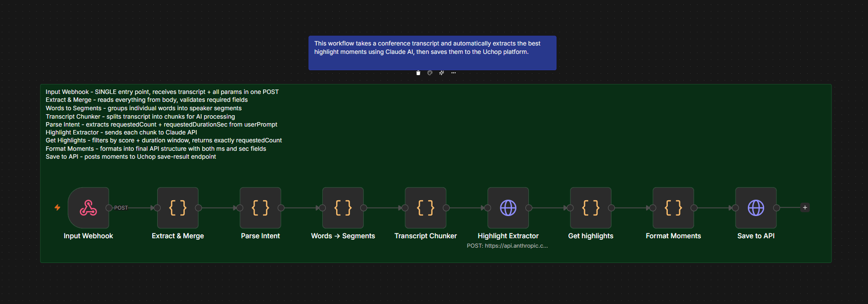
Task: Click the orange trigger bolt icon
Action: [57, 208]
